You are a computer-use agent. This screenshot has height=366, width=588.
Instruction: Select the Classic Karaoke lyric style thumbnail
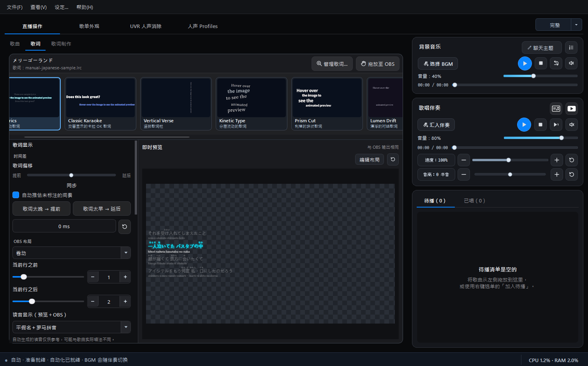click(x=100, y=104)
